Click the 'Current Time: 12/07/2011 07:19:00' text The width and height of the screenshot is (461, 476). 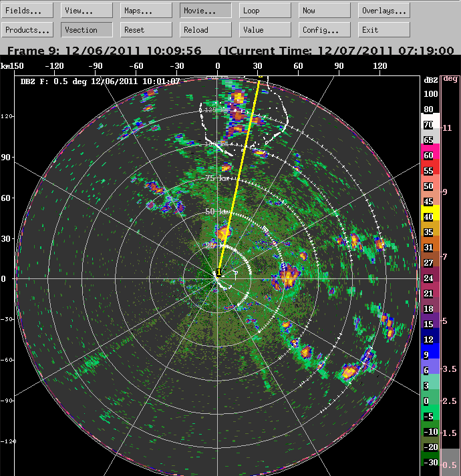[341, 50]
